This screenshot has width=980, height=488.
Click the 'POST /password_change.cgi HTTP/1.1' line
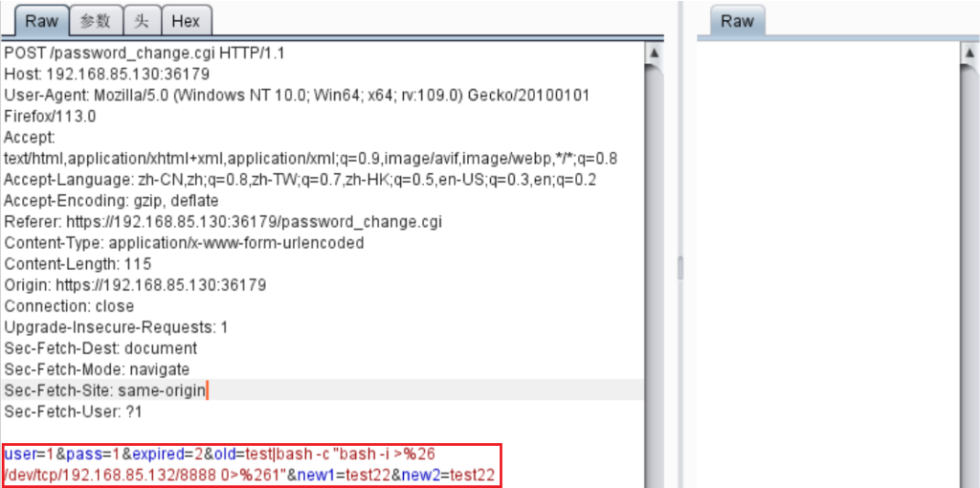click(145, 54)
